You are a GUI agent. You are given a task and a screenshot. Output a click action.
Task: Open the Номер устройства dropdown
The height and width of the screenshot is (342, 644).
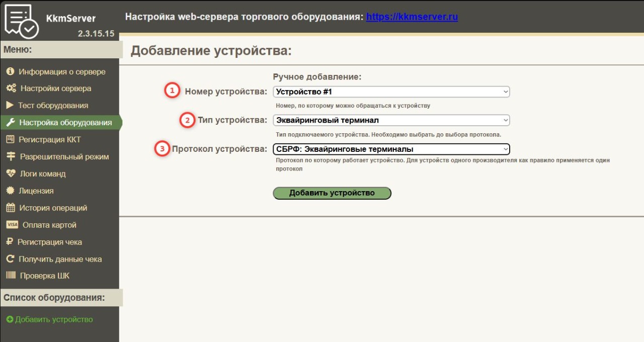[x=391, y=92]
